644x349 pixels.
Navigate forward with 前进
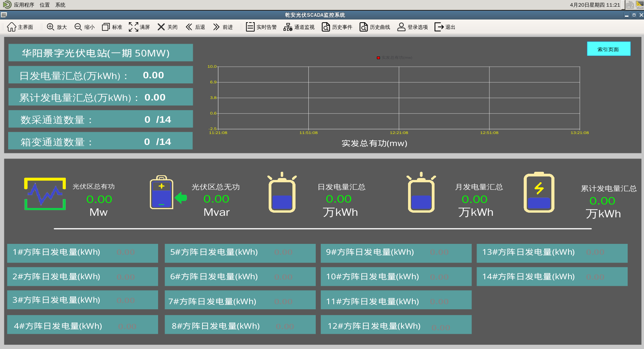tap(223, 27)
